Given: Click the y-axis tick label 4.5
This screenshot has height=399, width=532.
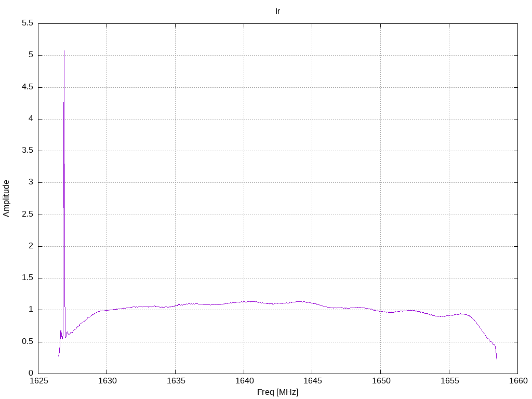Looking at the screenshot, I should tap(28, 87).
